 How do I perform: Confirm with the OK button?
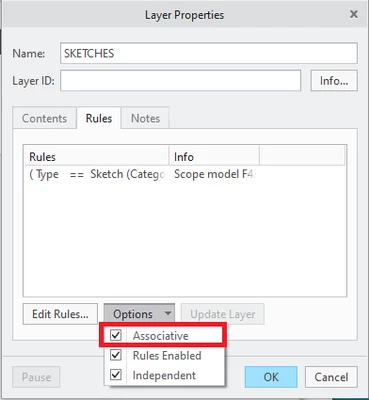coord(271,377)
